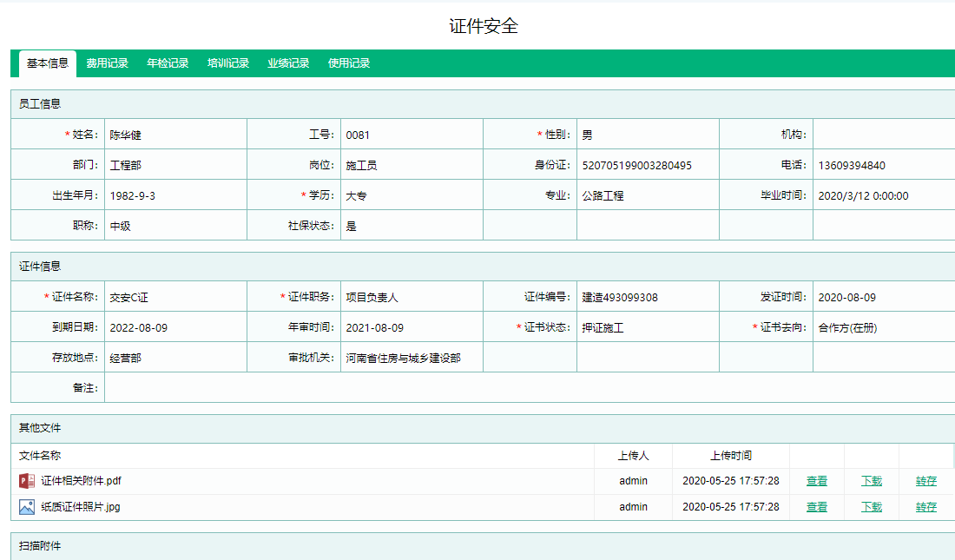Click the 存放地点 field showing 经营部
The height and width of the screenshot is (560, 955).
point(175,358)
